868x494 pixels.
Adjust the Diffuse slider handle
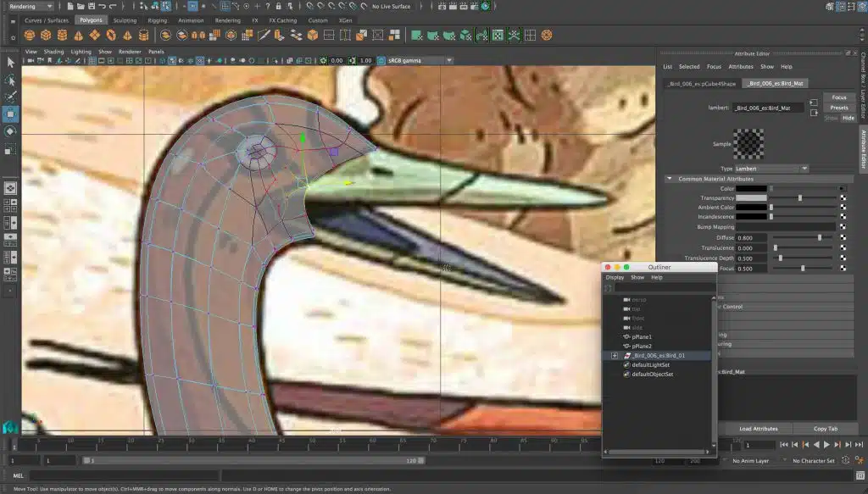(x=819, y=238)
